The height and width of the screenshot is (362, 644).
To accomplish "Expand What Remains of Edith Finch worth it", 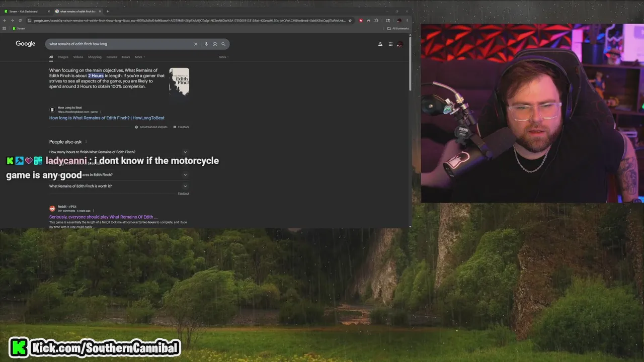I will [x=118, y=186].
